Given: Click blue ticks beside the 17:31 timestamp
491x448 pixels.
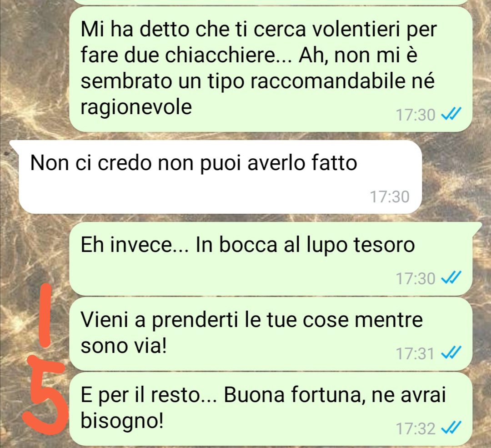Looking at the screenshot, I should tap(451, 353).
